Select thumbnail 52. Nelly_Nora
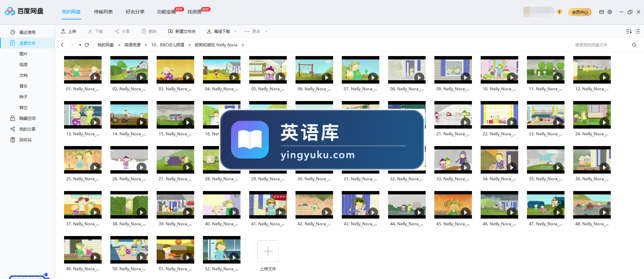This screenshot has width=644, height=279. pyautogui.click(x=222, y=250)
